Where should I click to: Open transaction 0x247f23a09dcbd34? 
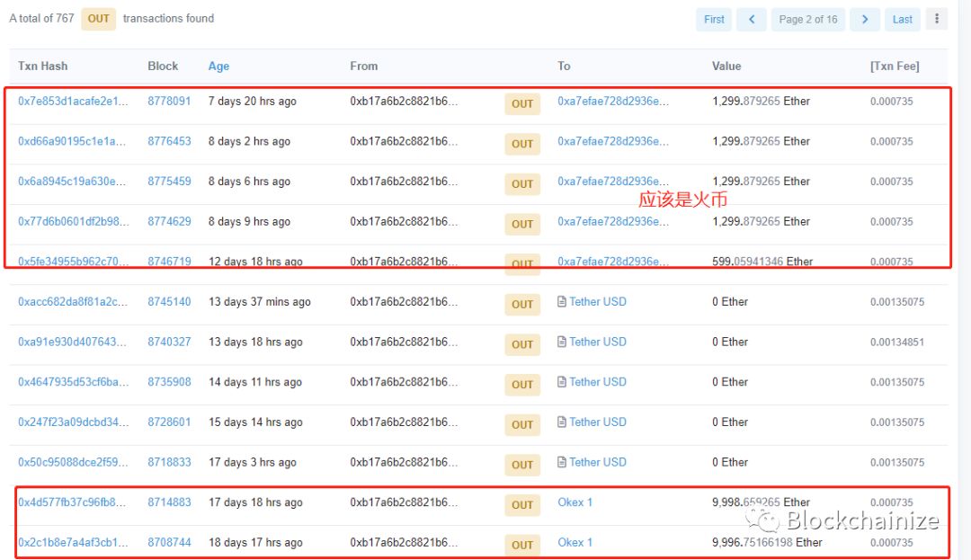(73, 422)
